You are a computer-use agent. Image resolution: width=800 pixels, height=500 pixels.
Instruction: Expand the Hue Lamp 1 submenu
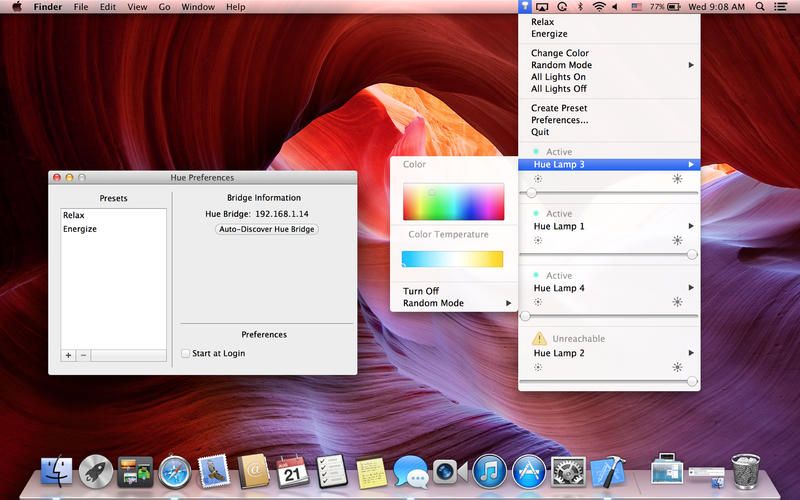(691, 227)
